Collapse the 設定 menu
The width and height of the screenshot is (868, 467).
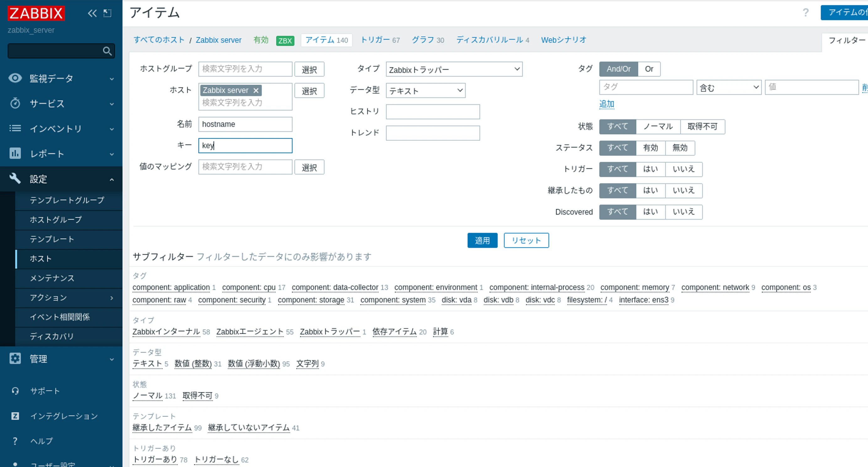tap(112, 179)
